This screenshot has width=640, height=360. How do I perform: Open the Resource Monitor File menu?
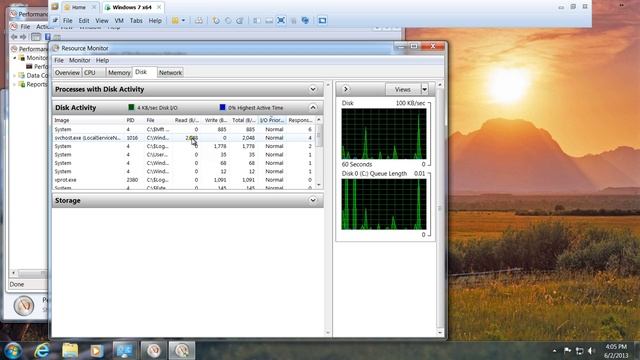tap(59, 60)
